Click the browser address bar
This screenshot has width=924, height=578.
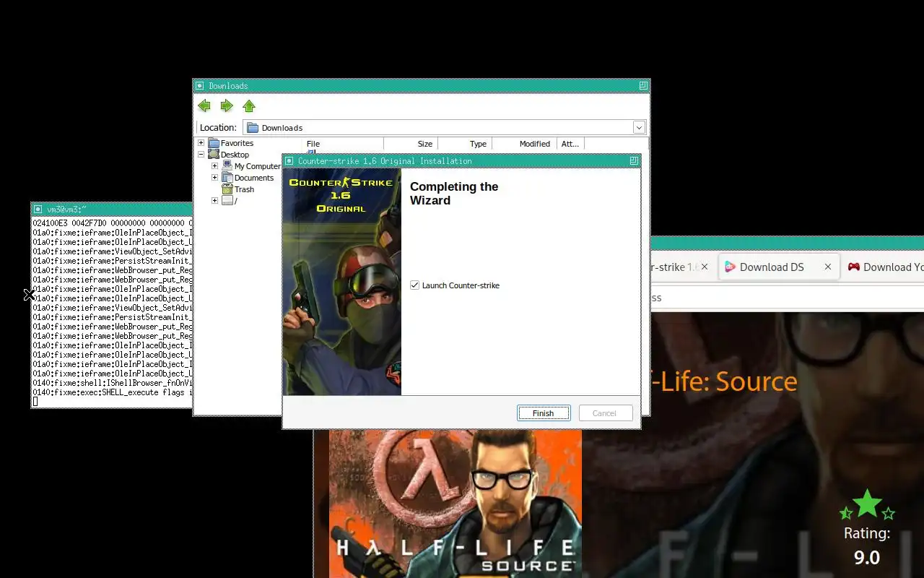787,298
